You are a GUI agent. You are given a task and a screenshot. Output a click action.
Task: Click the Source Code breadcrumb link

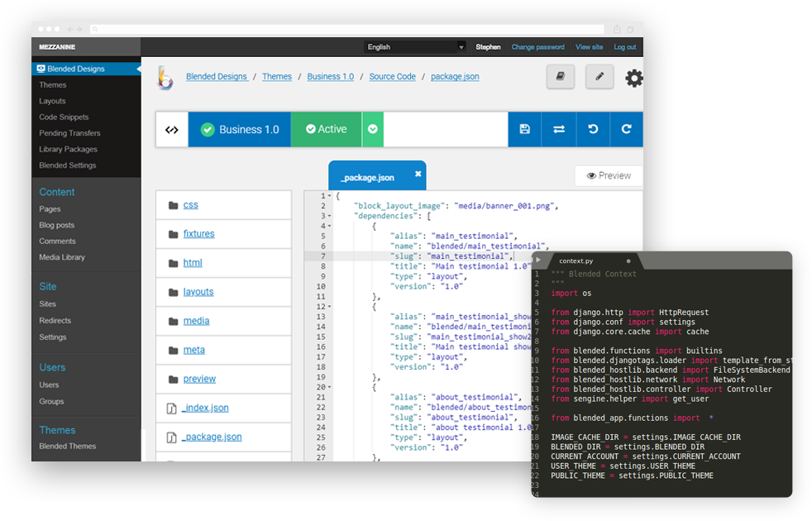392,77
